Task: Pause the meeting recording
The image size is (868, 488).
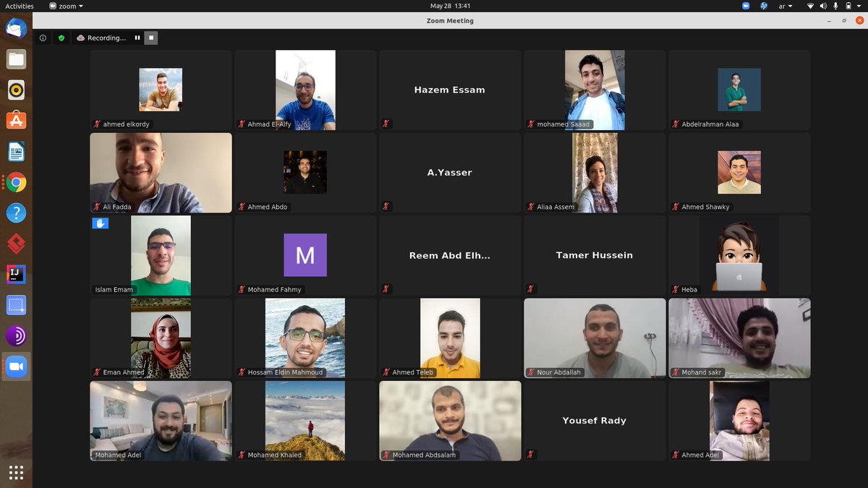Action: (137, 38)
